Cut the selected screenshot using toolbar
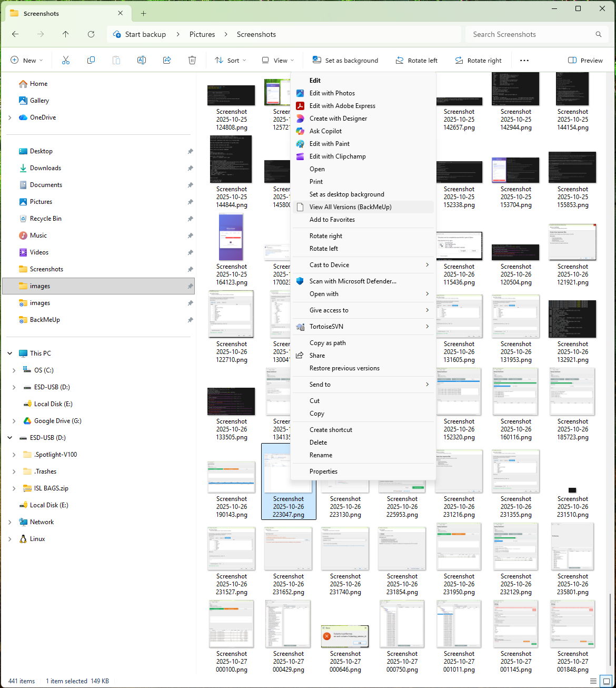Screen dimensions: 616x688 [x=65, y=60]
